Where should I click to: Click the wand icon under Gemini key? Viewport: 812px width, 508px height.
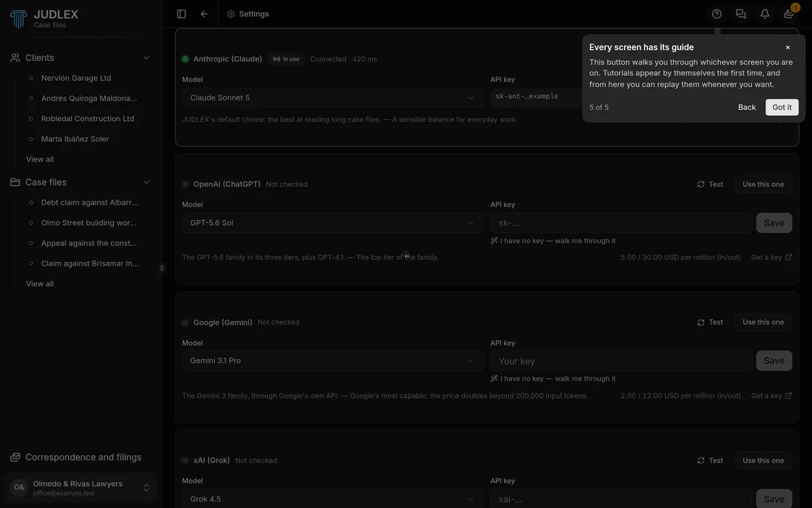tap(495, 379)
